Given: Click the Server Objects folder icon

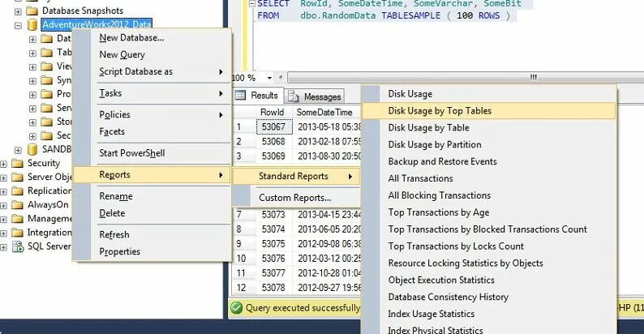Looking at the screenshot, I should [x=17, y=178].
